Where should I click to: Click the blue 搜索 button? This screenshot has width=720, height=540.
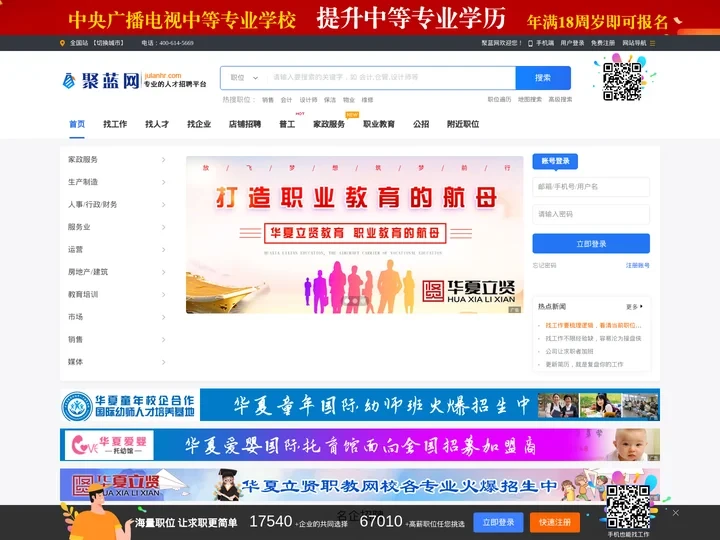click(543, 78)
